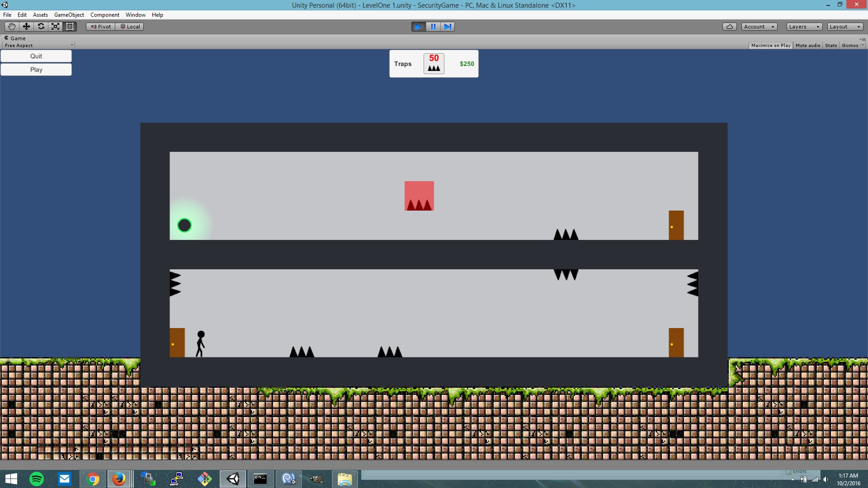868x488 pixels.
Task: Click the Step frame button
Action: click(448, 27)
